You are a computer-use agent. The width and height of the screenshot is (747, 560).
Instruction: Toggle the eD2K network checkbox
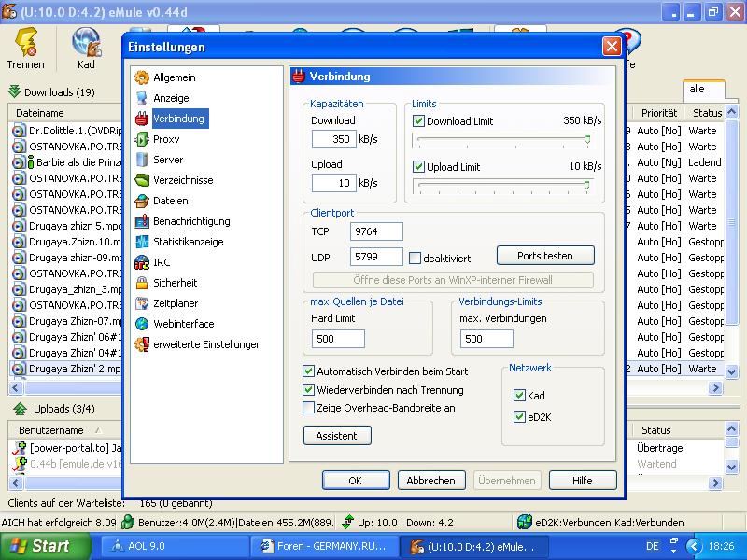[x=519, y=417]
